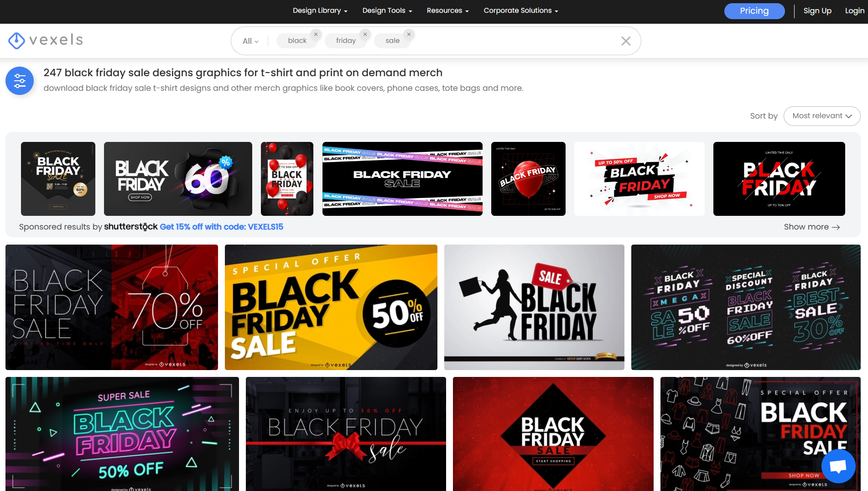868x491 pixels.
Task: Click the Pricing button
Action: [x=754, y=11]
